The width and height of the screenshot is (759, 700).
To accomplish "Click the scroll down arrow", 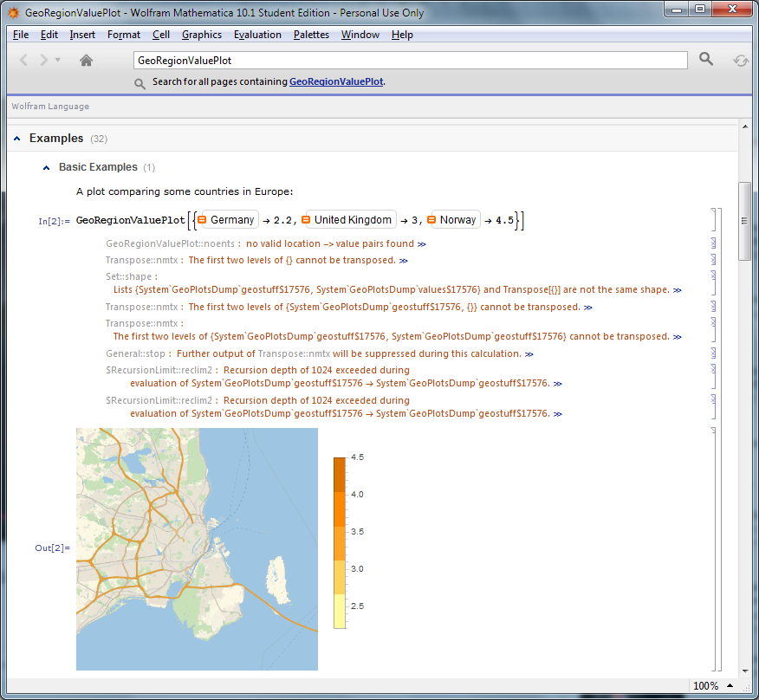I will point(745,671).
